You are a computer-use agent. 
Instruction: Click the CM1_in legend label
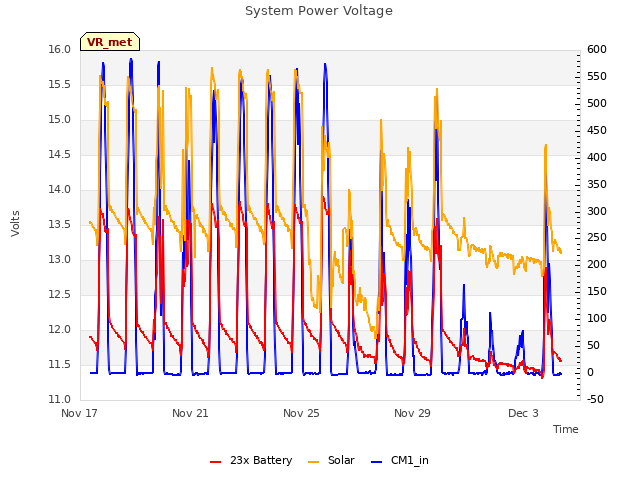[410, 460]
